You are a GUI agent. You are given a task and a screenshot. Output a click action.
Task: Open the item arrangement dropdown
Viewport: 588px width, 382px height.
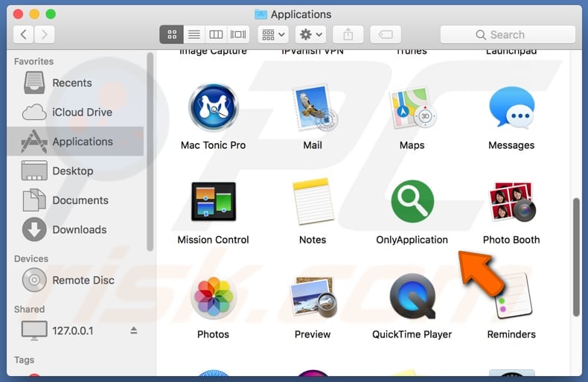[x=273, y=34]
